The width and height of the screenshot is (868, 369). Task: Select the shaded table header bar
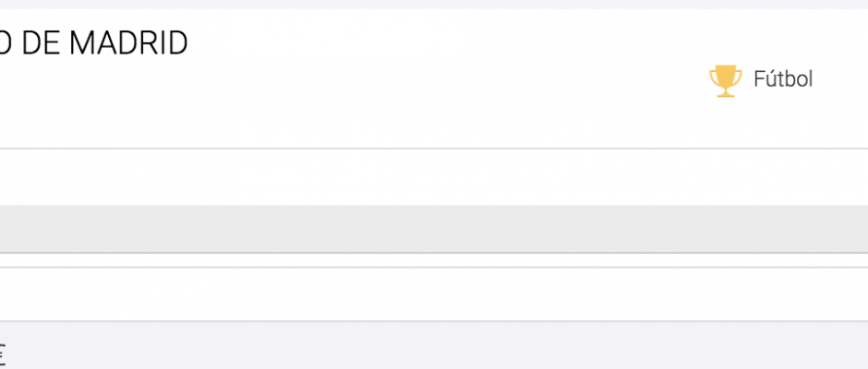(x=434, y=229)
